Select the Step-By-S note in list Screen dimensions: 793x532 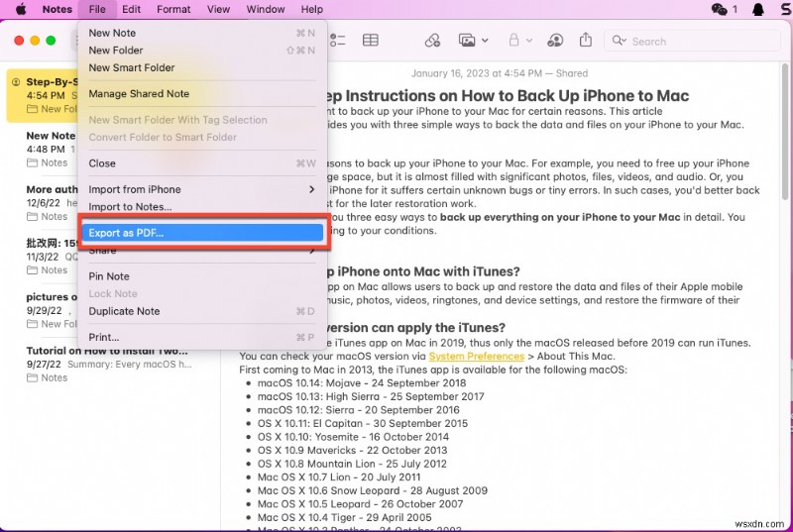(43, 95)
